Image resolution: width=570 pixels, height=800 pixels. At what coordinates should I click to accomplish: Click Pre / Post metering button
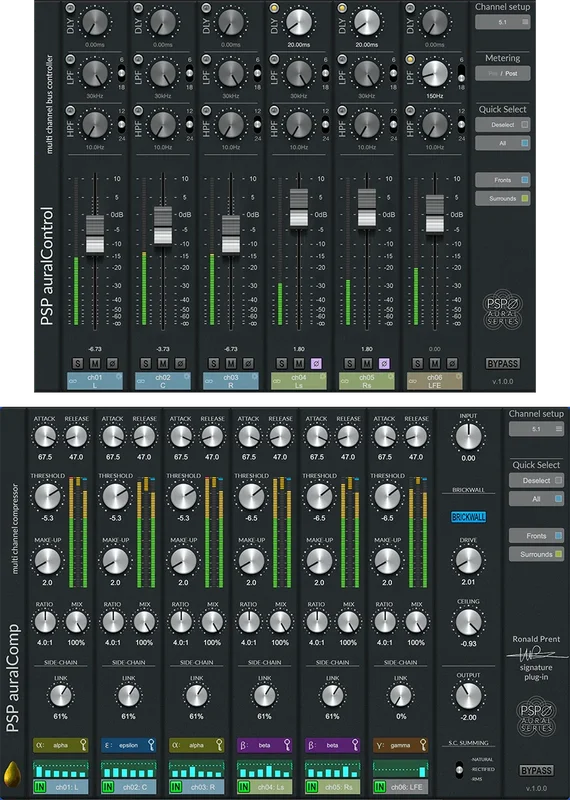(503, 73)
